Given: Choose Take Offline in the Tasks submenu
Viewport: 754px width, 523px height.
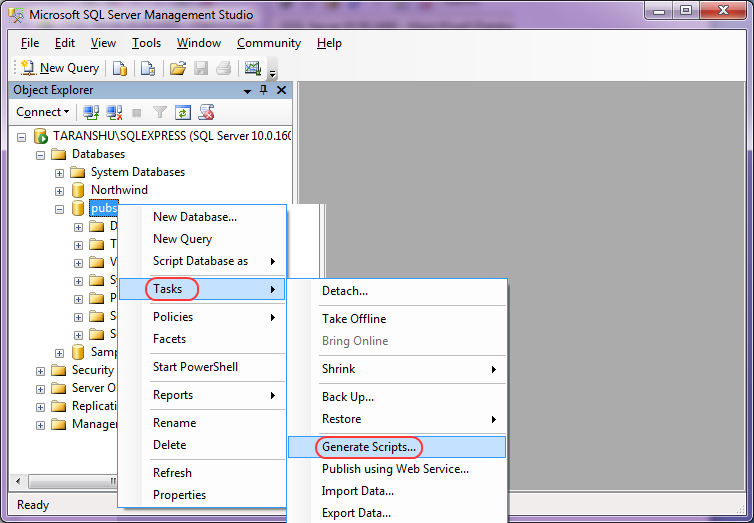Looking at the screenshot, I should point(397,319).
